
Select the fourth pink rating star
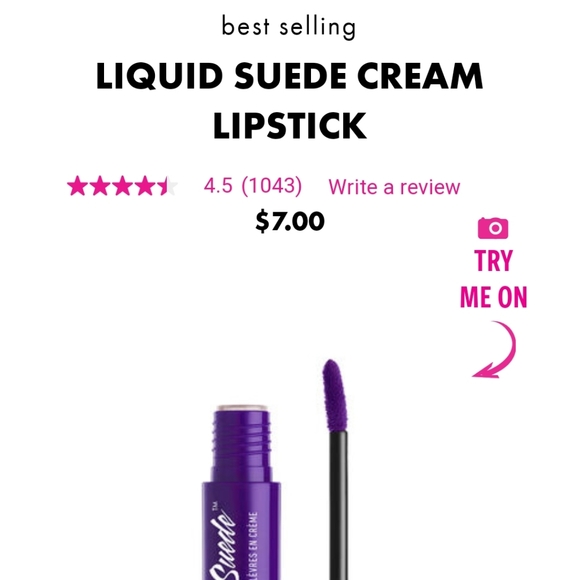145,186
